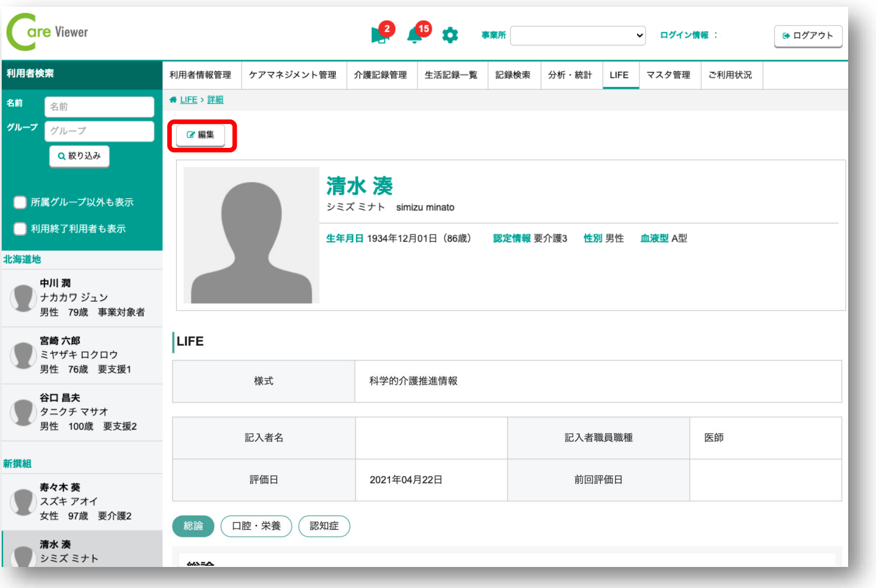This screenshot has width=876, height=588.
Task: Open the 介護記録管理 tab
Action: (380, 75)
